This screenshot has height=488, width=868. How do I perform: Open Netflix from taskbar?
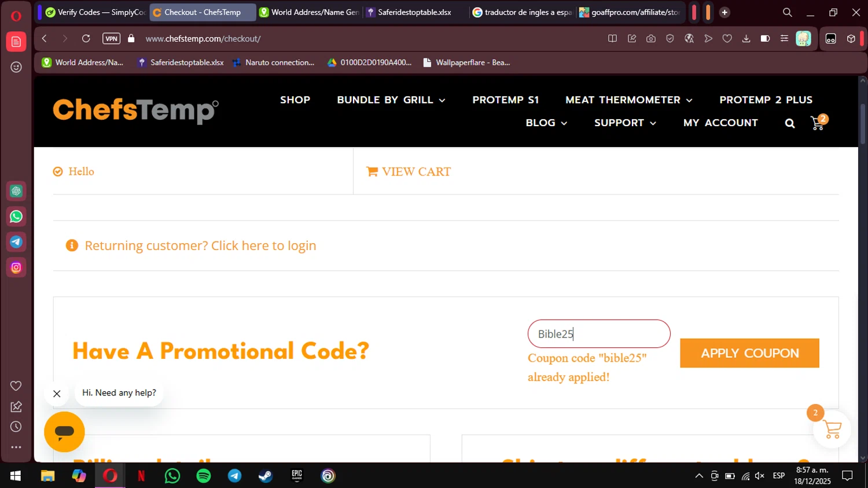pyautogui.click(x=141, y=476)
